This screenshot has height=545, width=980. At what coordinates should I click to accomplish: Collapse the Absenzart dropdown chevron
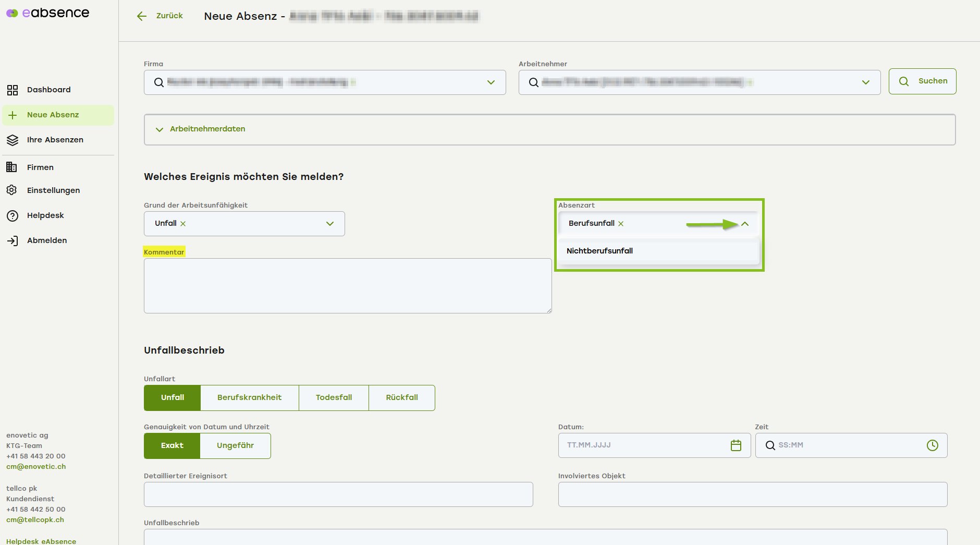745,224
